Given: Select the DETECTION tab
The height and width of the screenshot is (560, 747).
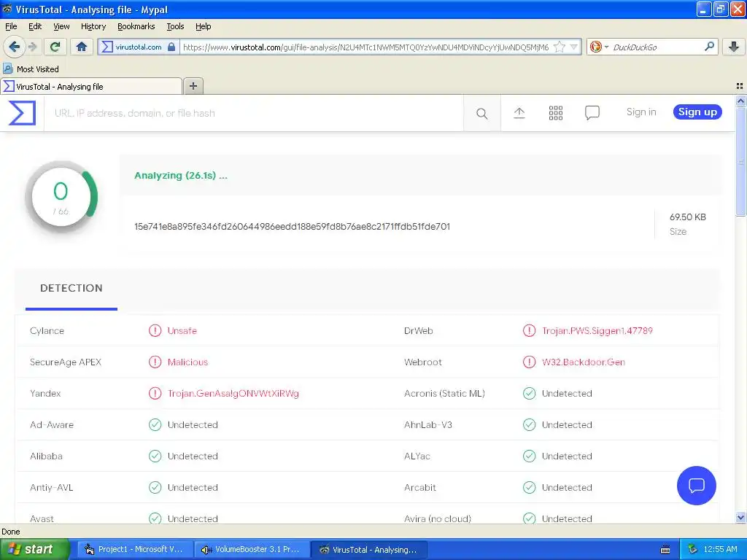Looking at the screenshot, I should 71,288.
